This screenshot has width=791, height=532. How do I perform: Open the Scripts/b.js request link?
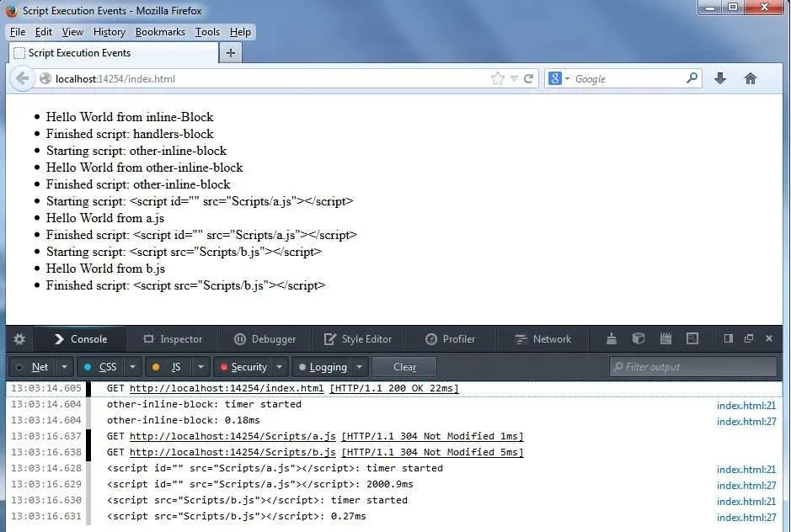(232, 452)
